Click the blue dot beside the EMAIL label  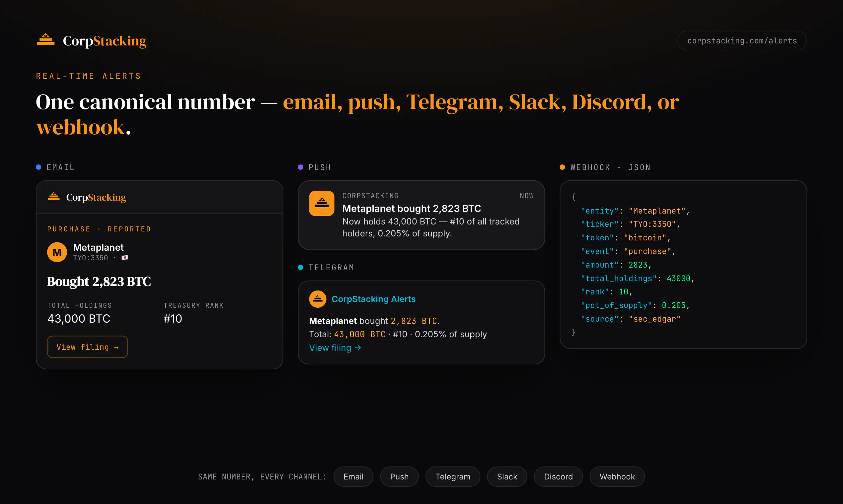click(38, 167)
